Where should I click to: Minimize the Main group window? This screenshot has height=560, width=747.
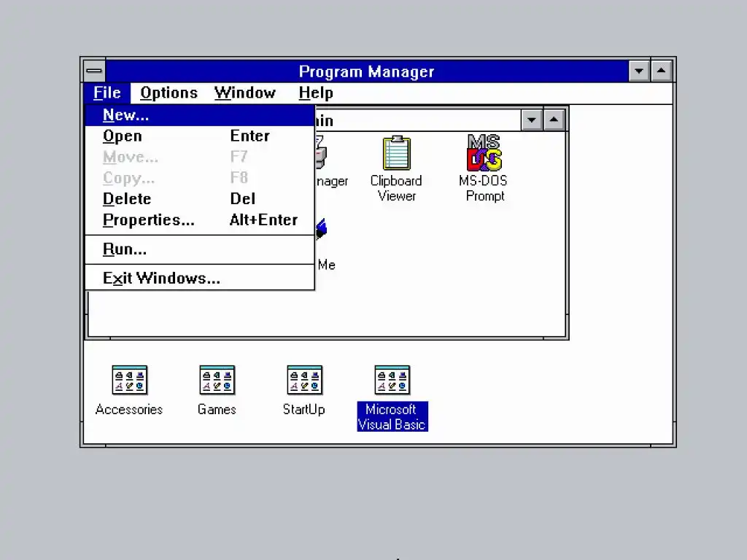click(x=532, y=120)
